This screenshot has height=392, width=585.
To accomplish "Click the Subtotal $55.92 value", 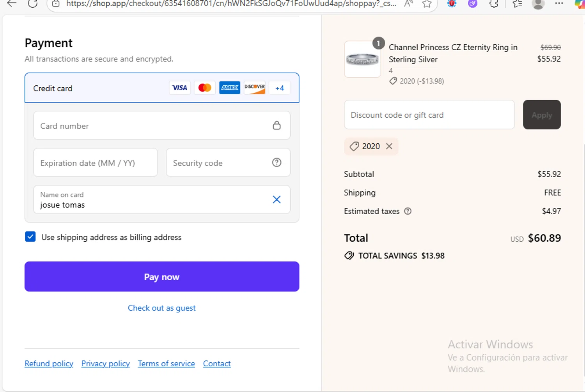I will [x=549, y=174].
